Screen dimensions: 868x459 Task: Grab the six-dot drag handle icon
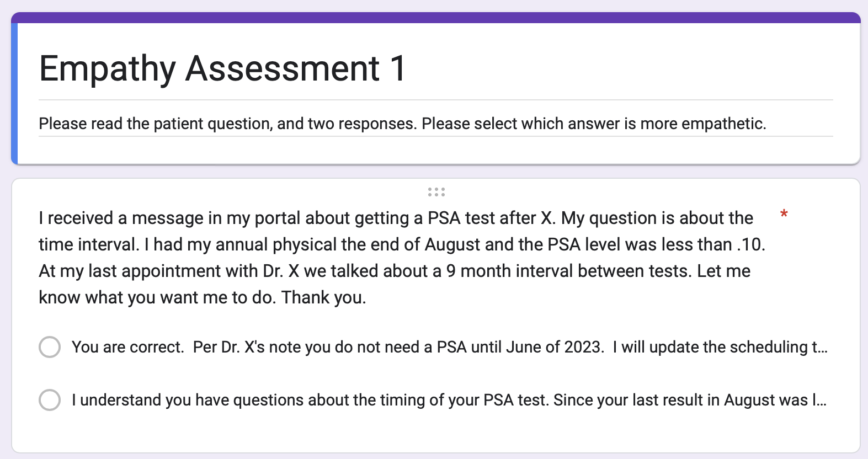pos(436,192)
